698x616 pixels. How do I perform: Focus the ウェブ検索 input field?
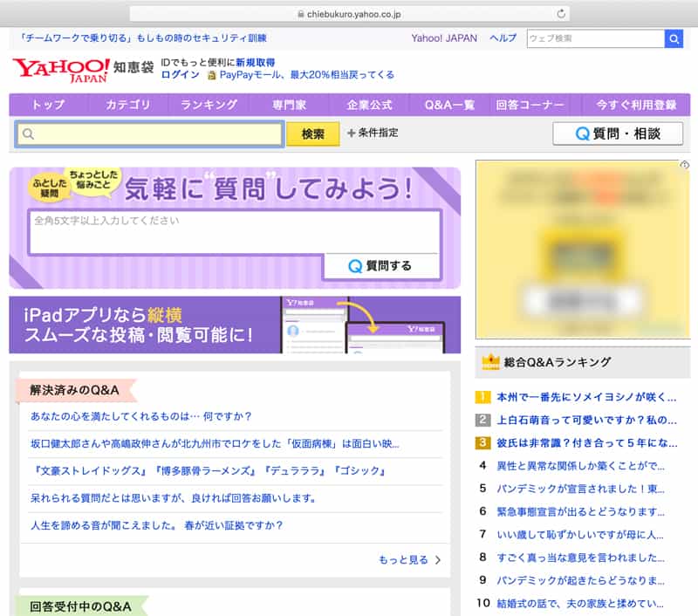[x=596, y=38]
